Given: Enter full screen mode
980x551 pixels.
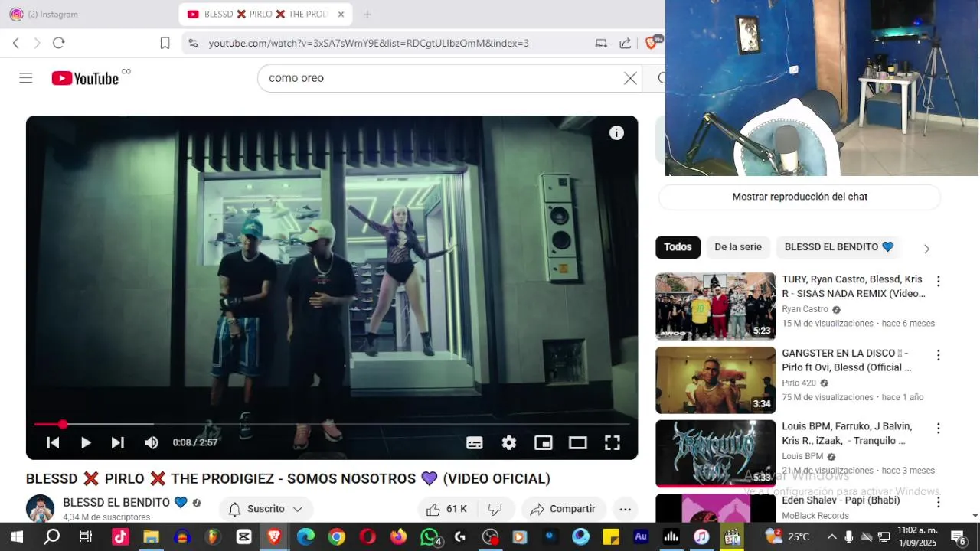Looking at the screenshot, I should click(612, 442).
